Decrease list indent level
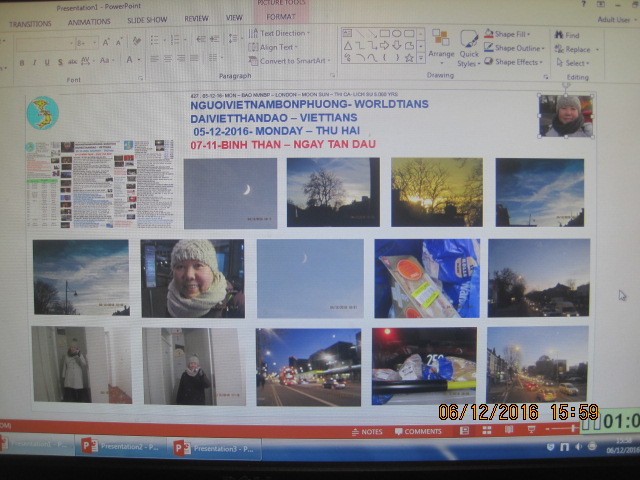The height and width of the screenshot is (480, 640). click(x=201, y=39)
